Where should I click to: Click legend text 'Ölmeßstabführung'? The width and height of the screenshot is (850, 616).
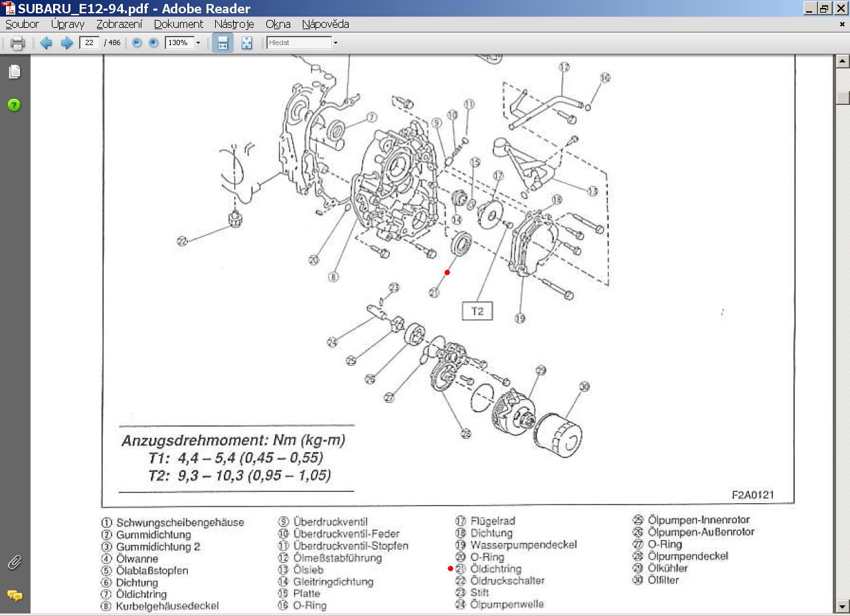tap(337, 558)
